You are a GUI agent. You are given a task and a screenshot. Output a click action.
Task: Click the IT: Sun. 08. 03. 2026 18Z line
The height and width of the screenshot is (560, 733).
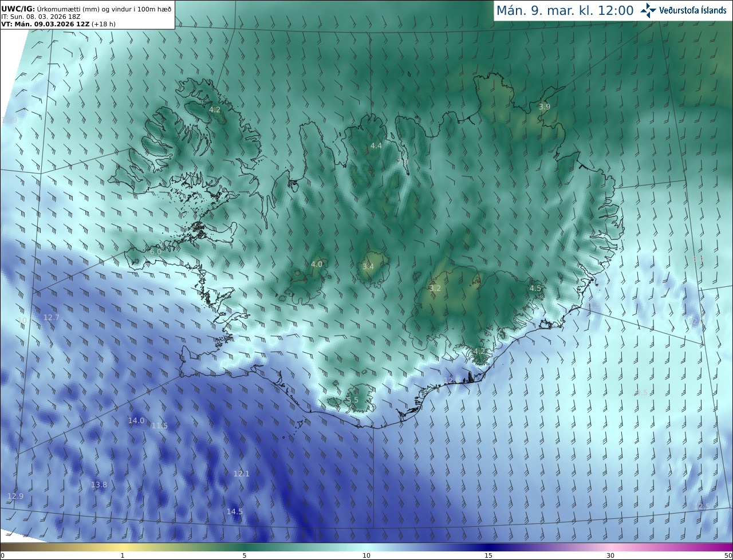(x=41, y=17)
